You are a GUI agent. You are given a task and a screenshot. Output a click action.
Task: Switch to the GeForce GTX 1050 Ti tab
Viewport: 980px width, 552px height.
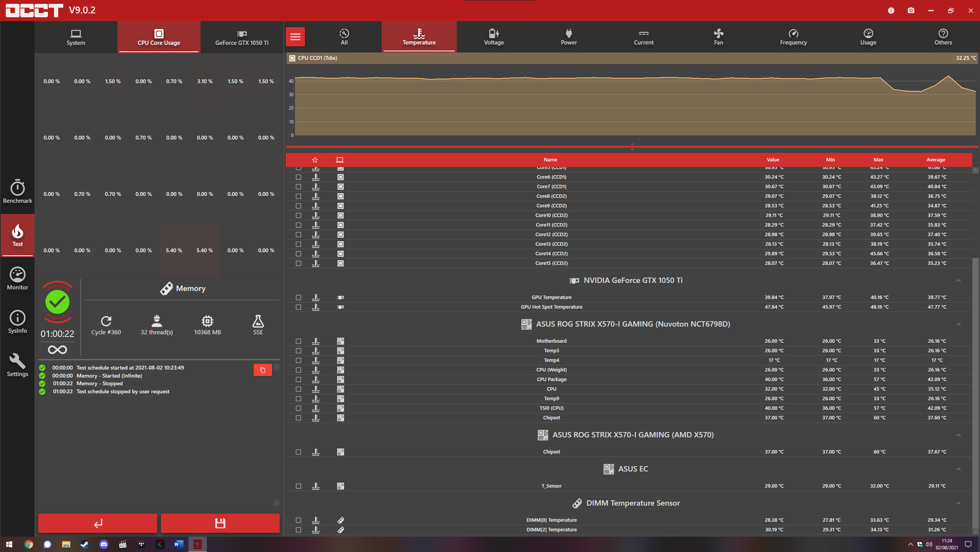pyautogui.click(x=242, y=37)
